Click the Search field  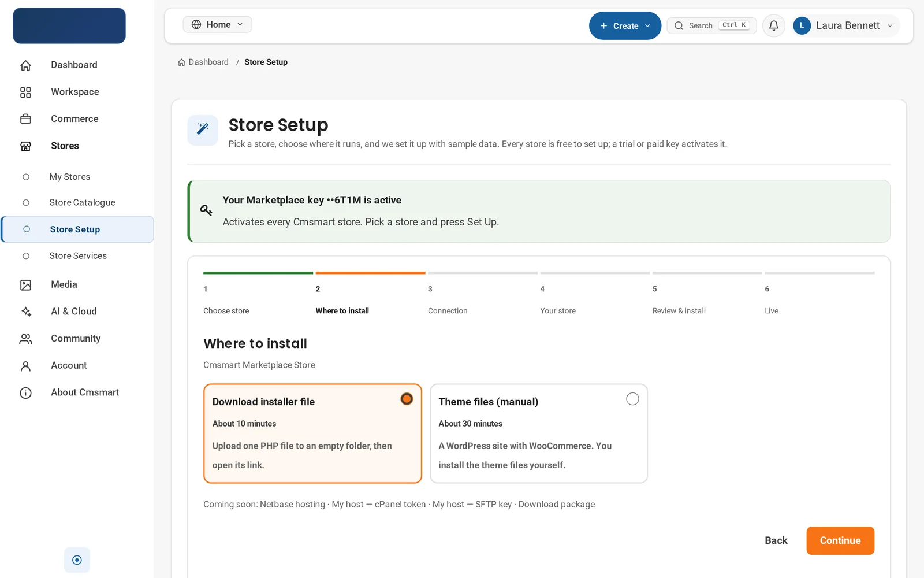tap(711, 25)
